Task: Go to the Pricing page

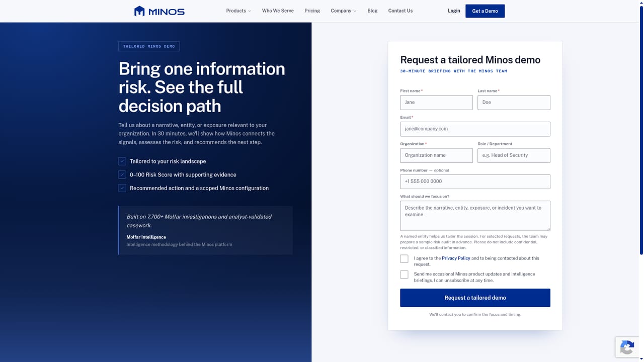Action: (x=312, y=11)
